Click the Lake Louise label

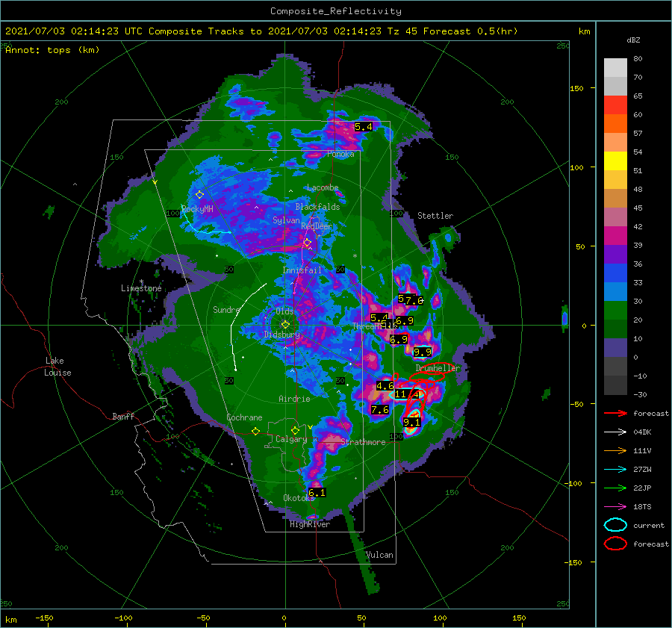(x=57, y=367)
